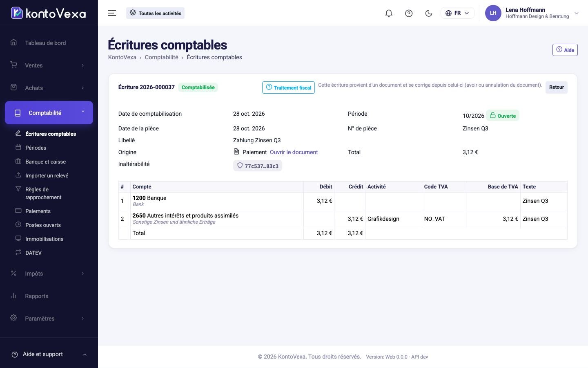Expand the Achats menu
This screenshot has width=588, height=368.
click(49, 88)
